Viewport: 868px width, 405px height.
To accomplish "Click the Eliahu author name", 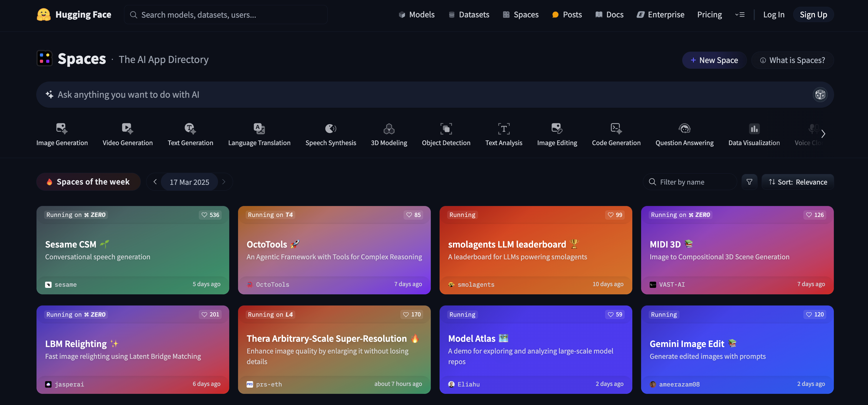I will click(x=468, y=384).
